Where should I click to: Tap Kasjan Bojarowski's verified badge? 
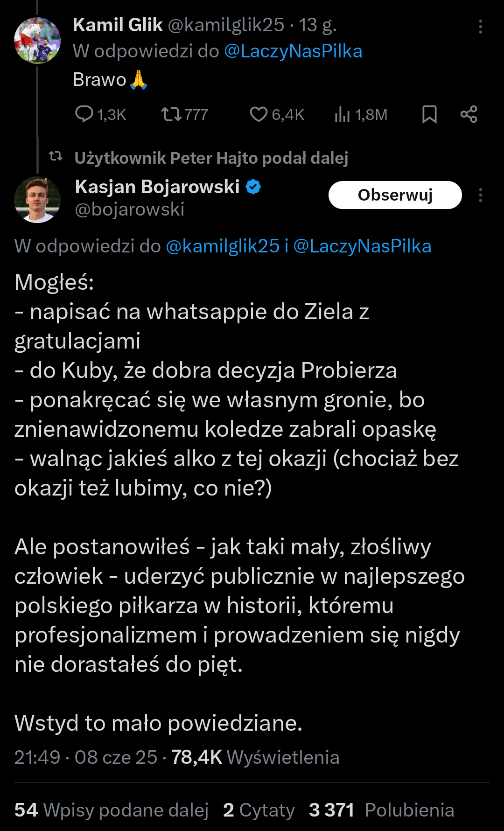253,187
